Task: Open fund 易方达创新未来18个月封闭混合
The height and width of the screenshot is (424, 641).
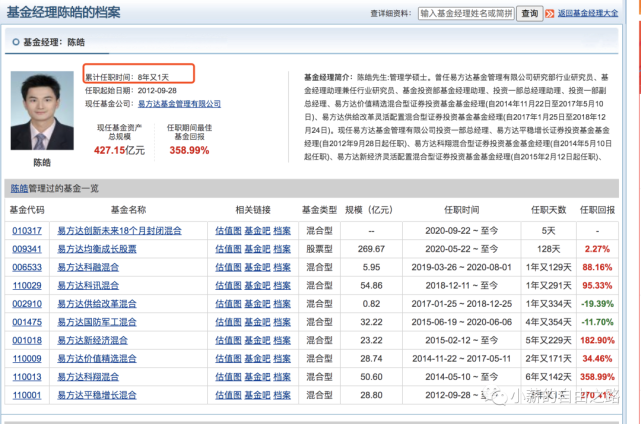Action: click(119, 231)
